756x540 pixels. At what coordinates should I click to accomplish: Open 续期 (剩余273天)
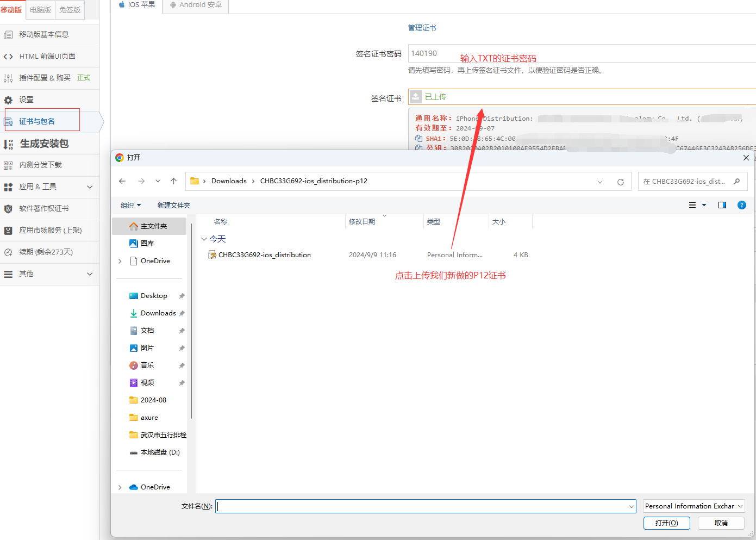49,252
